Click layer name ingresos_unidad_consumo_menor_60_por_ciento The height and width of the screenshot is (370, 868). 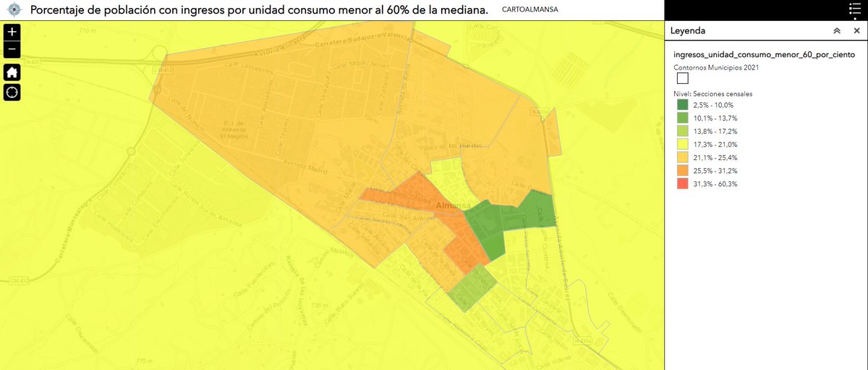[x=765, y=54]
